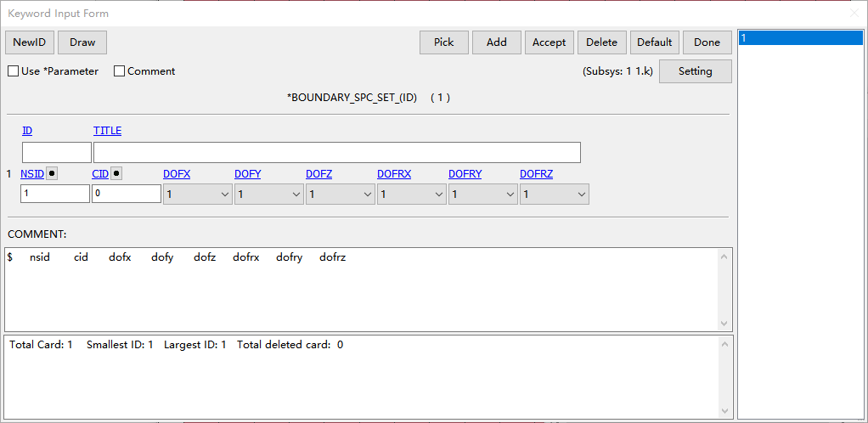Click the DOFZ label link
868x423 pixels.
tap(318, 174)
